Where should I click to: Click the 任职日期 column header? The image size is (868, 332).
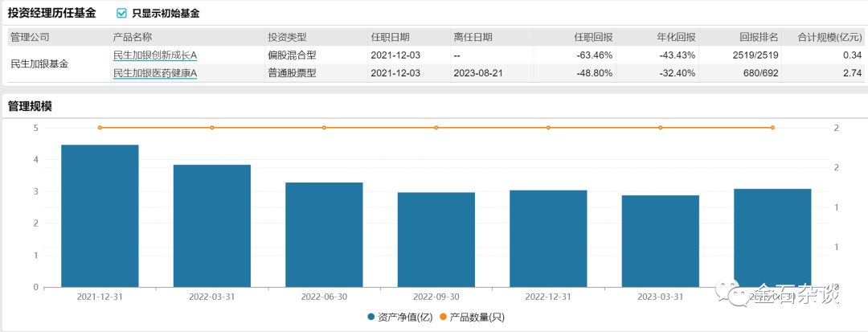point(391,37)
